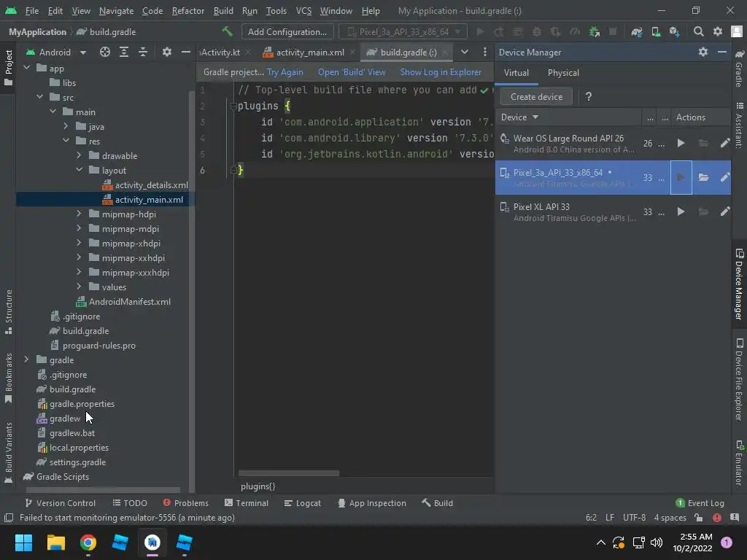Open the Build menu
747x560 pixels.
pyautogui.click(x=223, y=10)
